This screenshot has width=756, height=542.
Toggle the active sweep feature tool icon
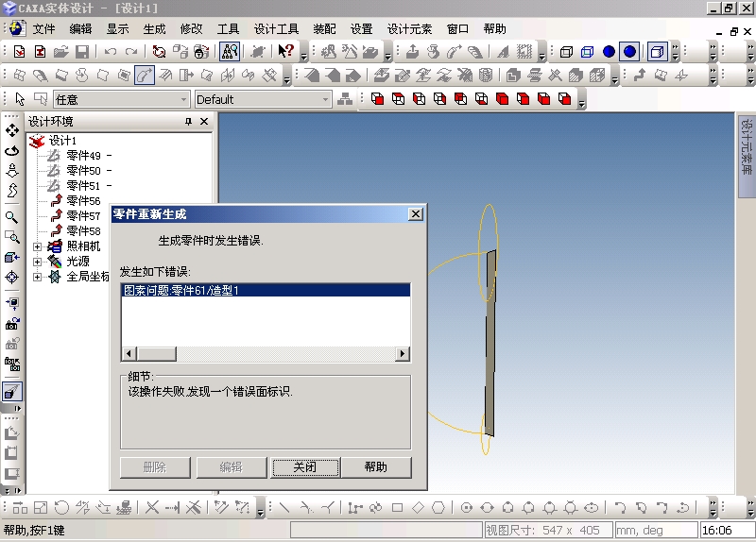click(x=145, y=76)
